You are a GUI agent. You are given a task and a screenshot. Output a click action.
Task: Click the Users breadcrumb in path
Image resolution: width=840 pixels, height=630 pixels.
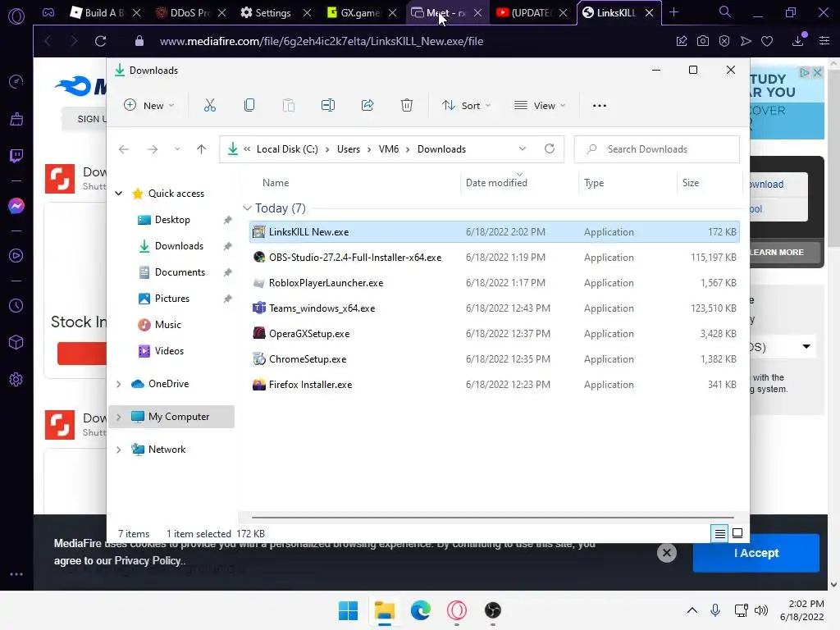(x=348, y=149)
